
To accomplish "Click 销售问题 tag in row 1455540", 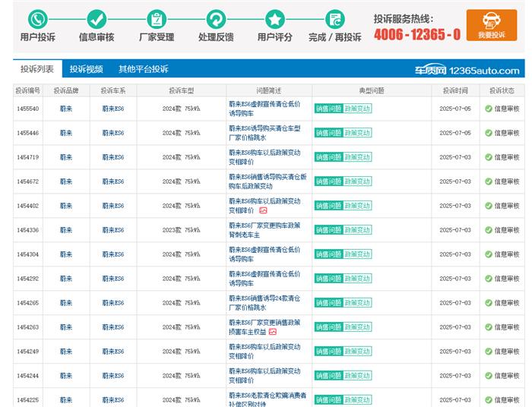I will point(329,109).
